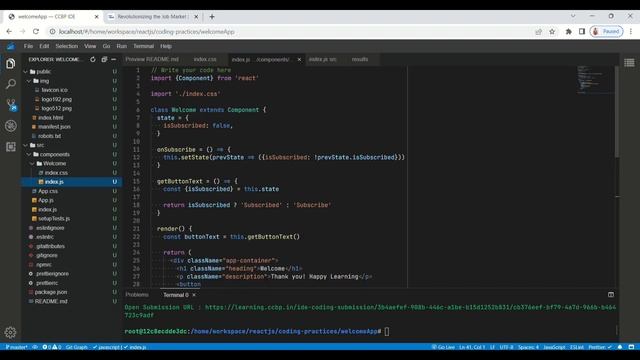Change the Spaces: 4 indentation setting
640x360 pixels.
(x=528, y=347)
